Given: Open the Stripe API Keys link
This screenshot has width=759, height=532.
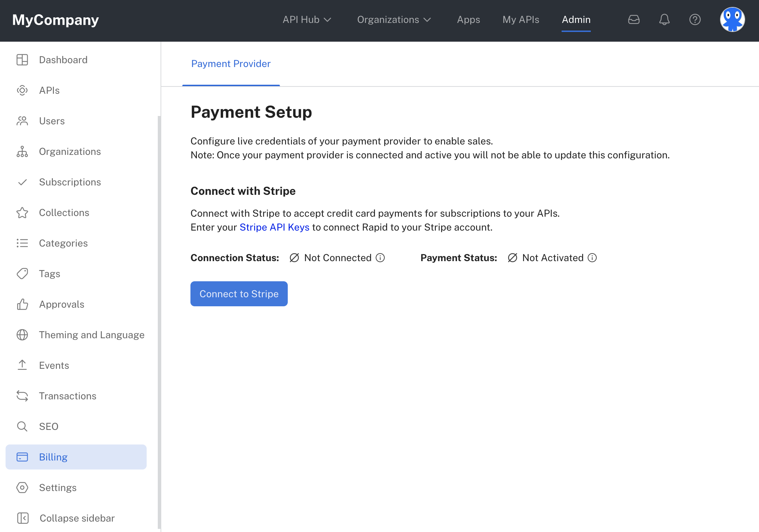Looking at the screenshot, I should point(274,227).
